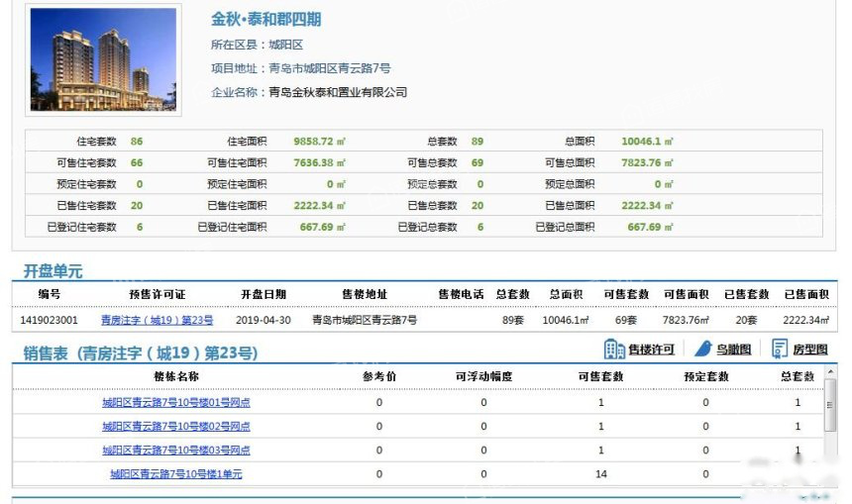
Task: Open 城阳区青云路7号10号楼01号网点 link
Action: click(176, 402)
